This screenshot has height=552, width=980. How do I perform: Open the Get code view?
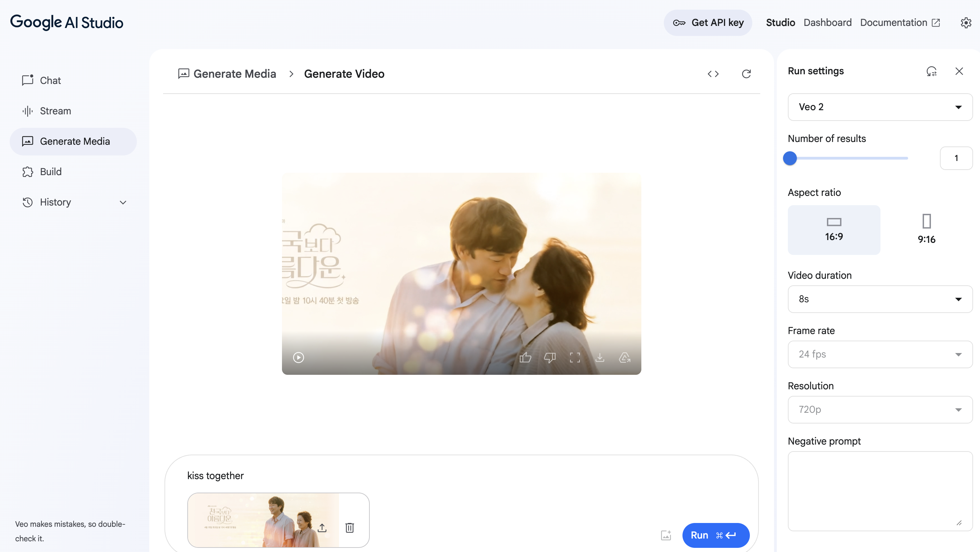pyautogui.click(x=713, y=74)
